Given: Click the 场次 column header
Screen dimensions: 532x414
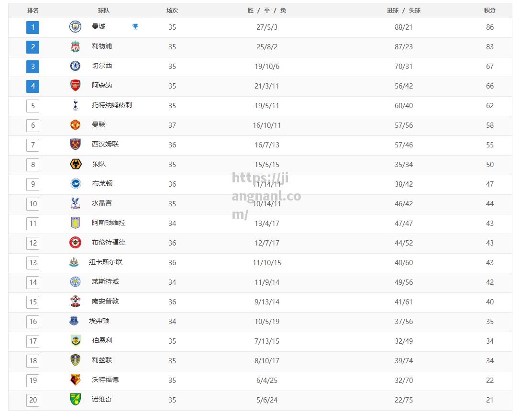Looking at the screenshot, I should coord(172,11).
